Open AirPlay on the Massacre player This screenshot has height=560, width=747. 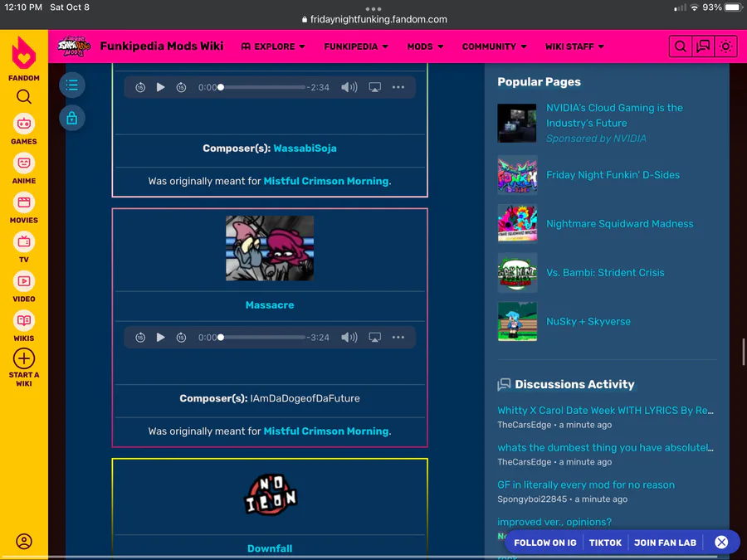tap(375, 337)
